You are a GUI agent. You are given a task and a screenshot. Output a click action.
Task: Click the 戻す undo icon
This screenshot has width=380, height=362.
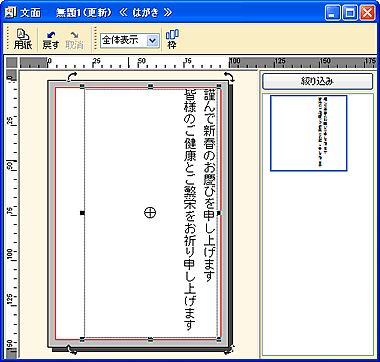tap(50, 40)
